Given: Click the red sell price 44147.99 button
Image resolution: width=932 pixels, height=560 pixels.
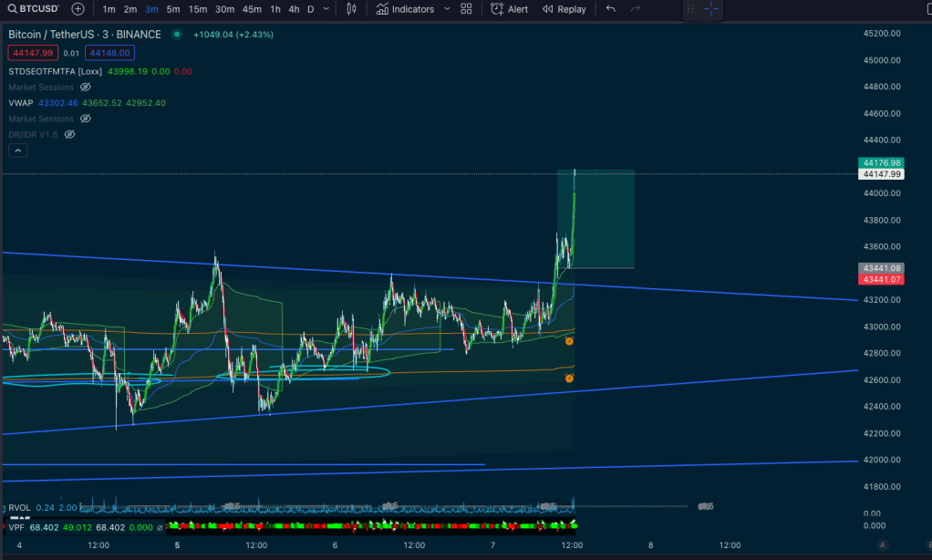Looking at the screenshot, I should point(32,53).
